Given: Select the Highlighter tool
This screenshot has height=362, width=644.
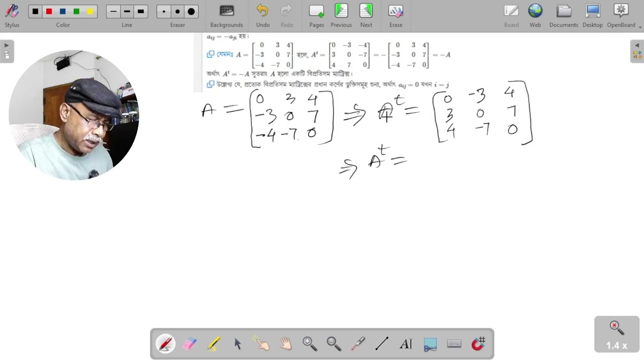Looking at the screenshot, I should pos(214,344).
